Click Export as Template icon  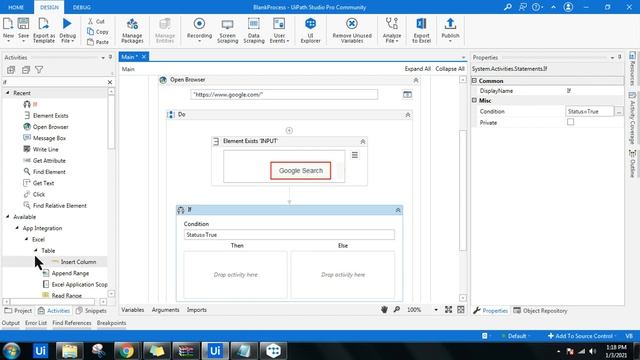coord(44,30)
